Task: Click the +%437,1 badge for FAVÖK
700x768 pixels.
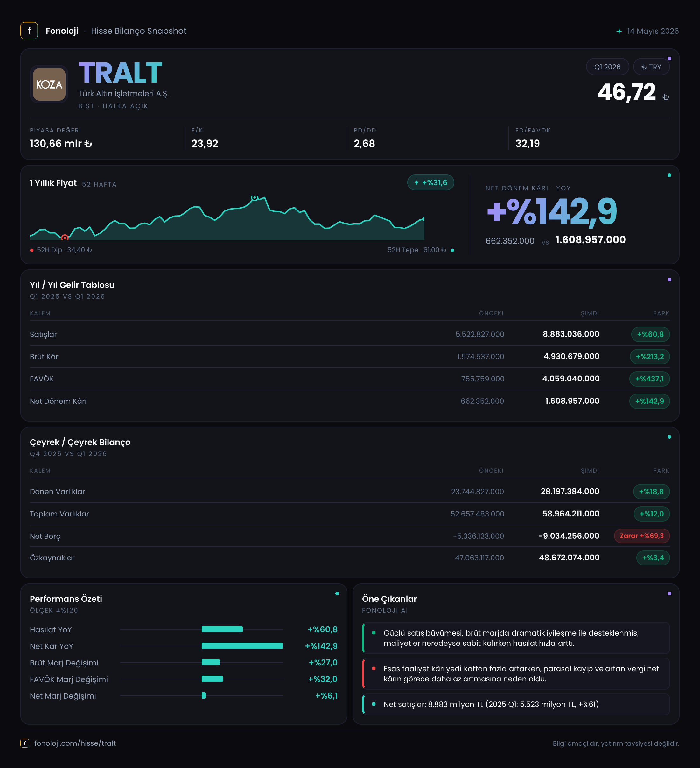Action: coord(649,379)
